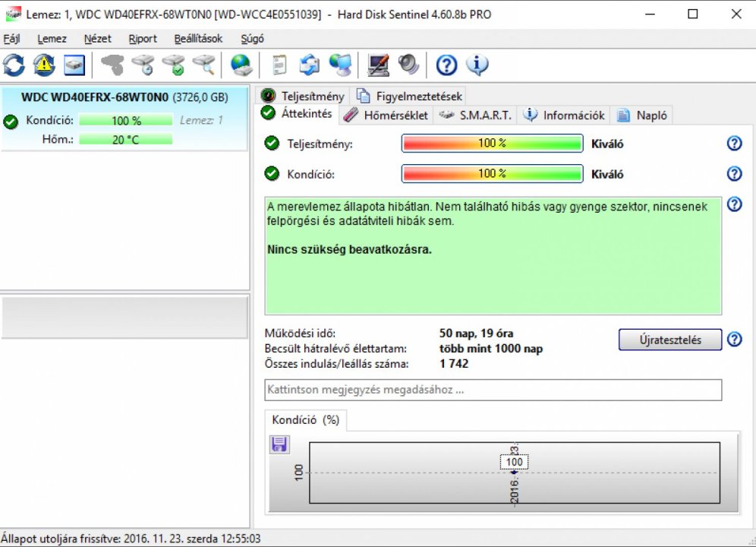Click the gray disk with cable toolbar icon
The image size is (756, 547).
pos(112,65)
